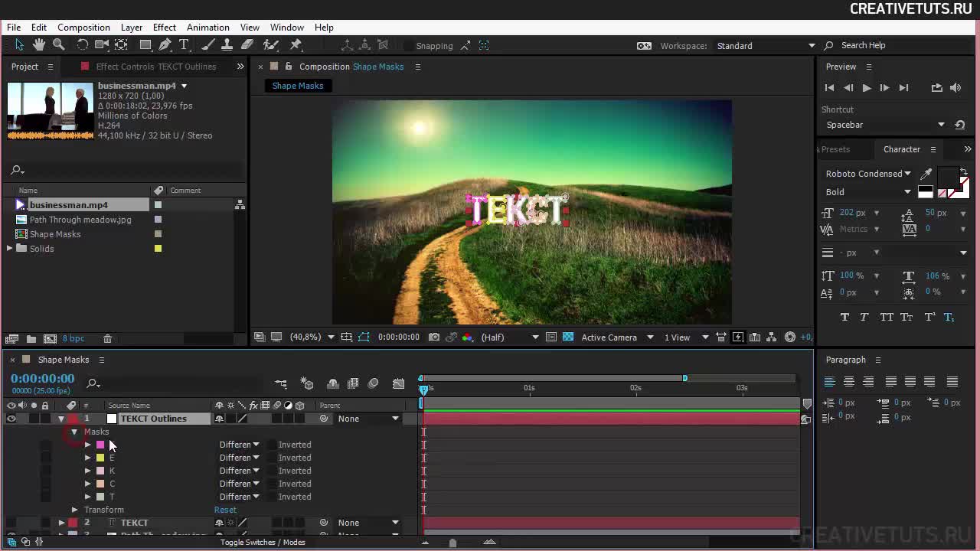Viewport: 980px width, 551px height.
Task: Select the Clone Stamp tool
Action: (227, 45)
